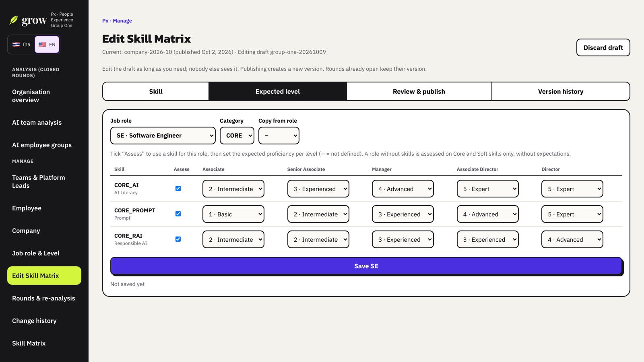Open Skill Matrix in sidebar
Viewport: 644px width, 362px height.
pos(44,343)
